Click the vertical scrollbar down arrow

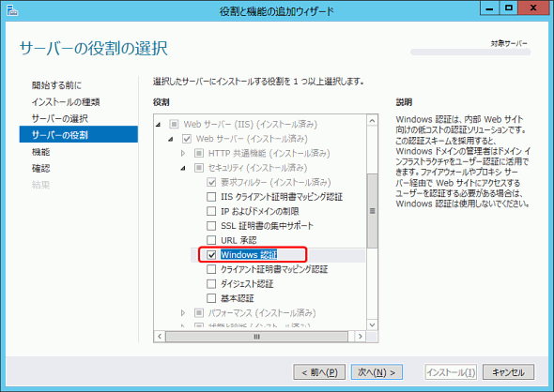(x=372, y=324)
